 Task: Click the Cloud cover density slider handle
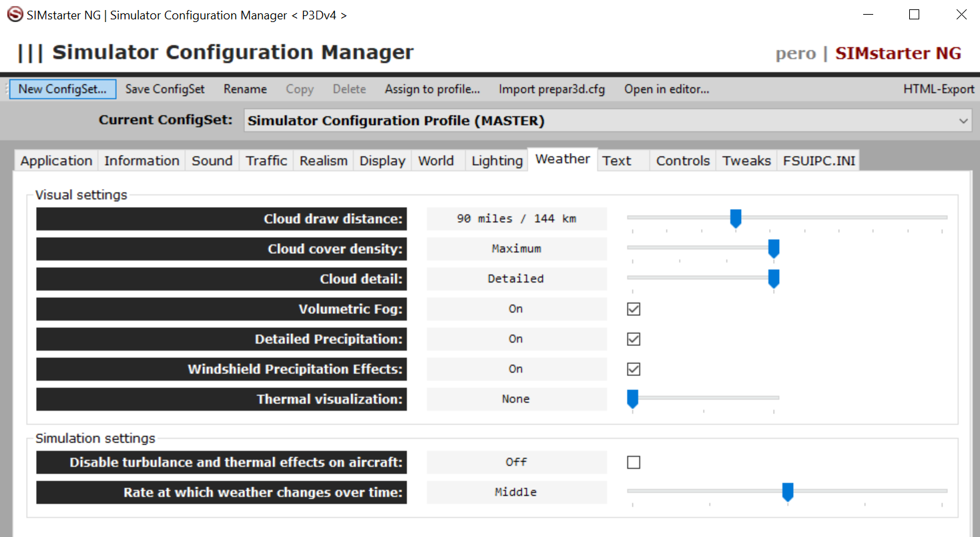[x=774, y=248]
